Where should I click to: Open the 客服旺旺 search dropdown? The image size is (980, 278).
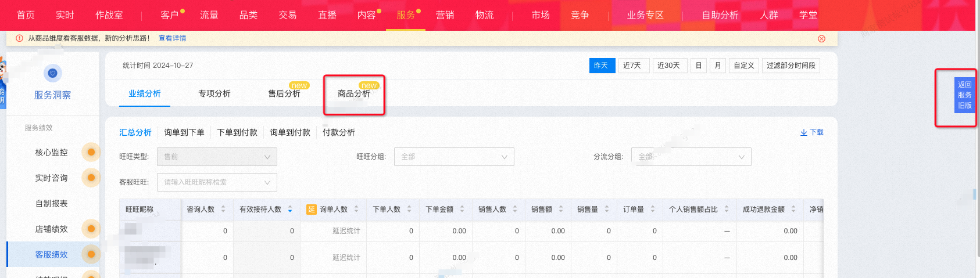(217, 182)
